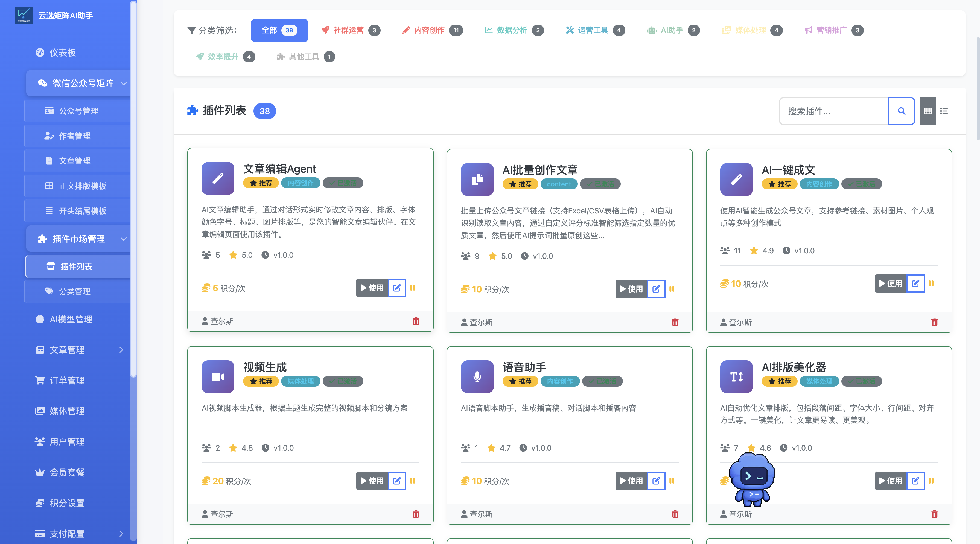Expand the 文章管理 sidebar section
980x544 pixels.
(78, 349)
